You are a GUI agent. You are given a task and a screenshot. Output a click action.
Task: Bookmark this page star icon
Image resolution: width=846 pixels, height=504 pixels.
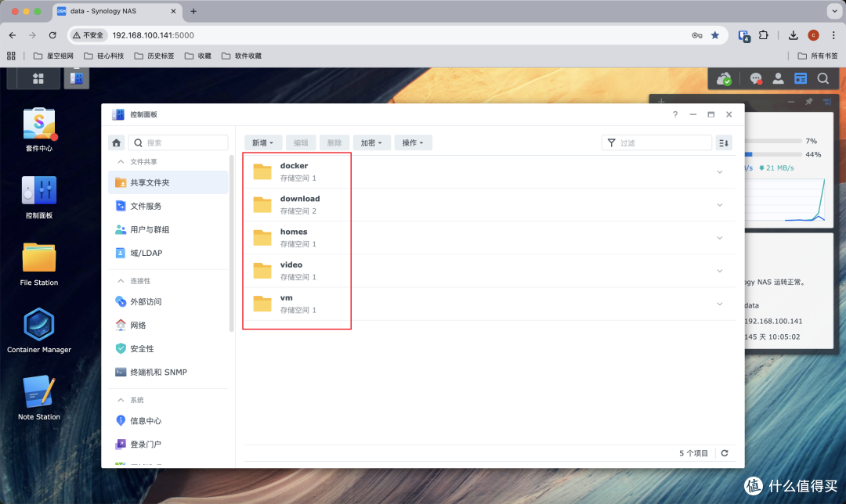coord(715,35)
